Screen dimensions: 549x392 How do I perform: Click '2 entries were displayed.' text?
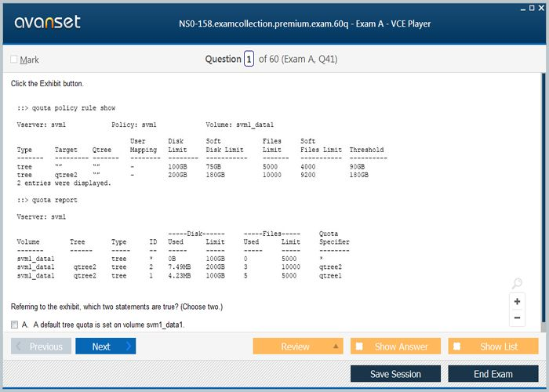(64, 183)
